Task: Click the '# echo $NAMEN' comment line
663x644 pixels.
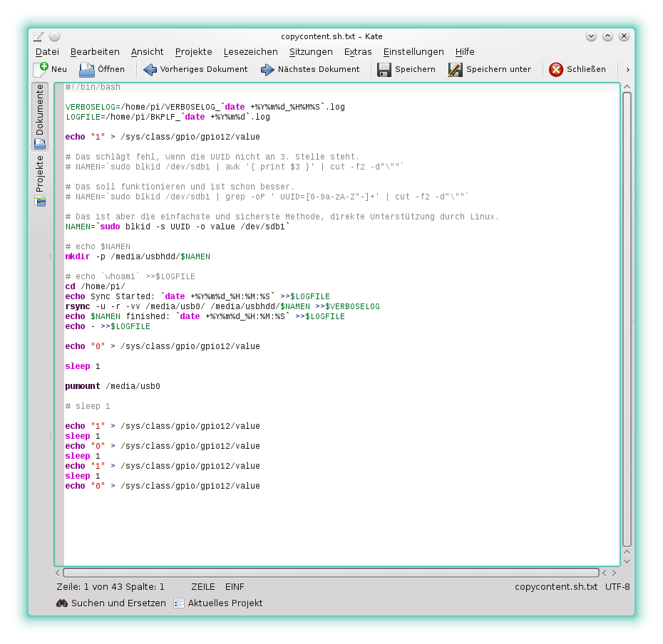Action: click(98, 246)
